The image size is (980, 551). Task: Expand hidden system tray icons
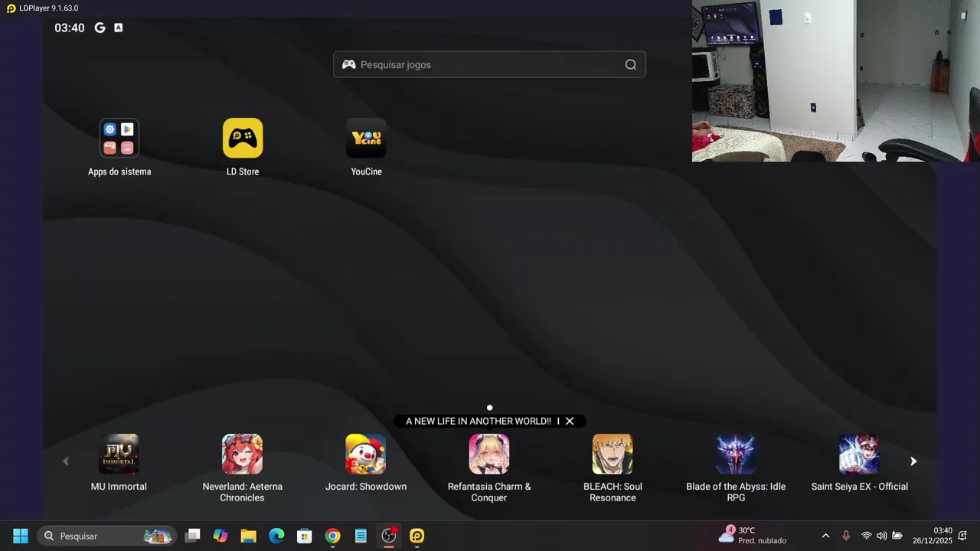pos(825,536)
